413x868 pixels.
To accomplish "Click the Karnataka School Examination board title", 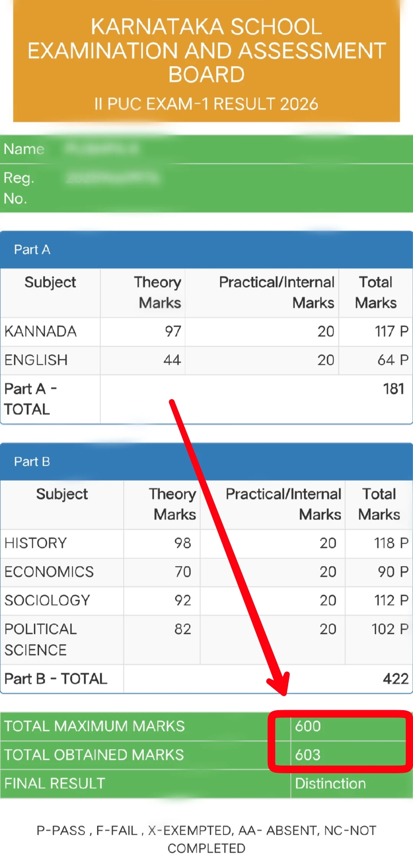I will point(206,50).
